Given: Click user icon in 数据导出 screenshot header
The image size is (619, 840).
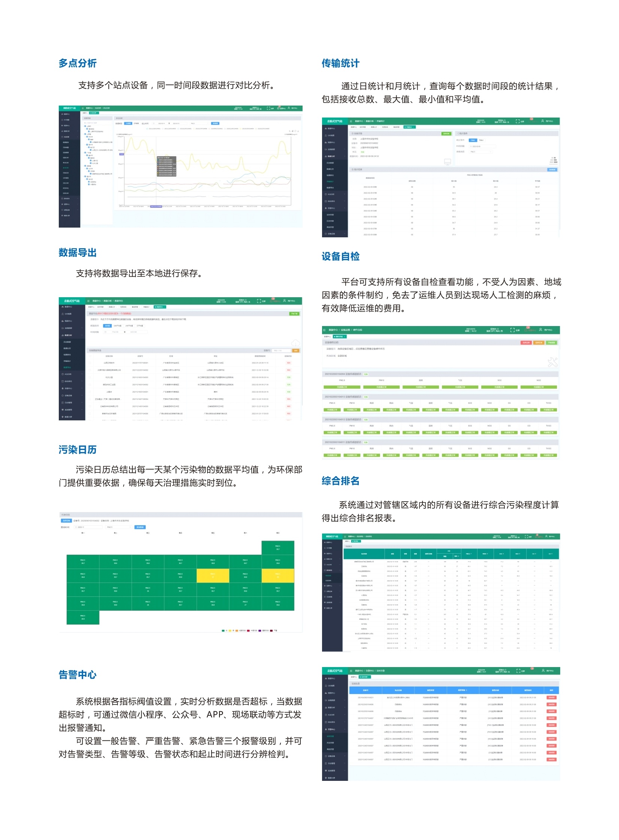Looking at the screenshot, I should tap(284, 301).
